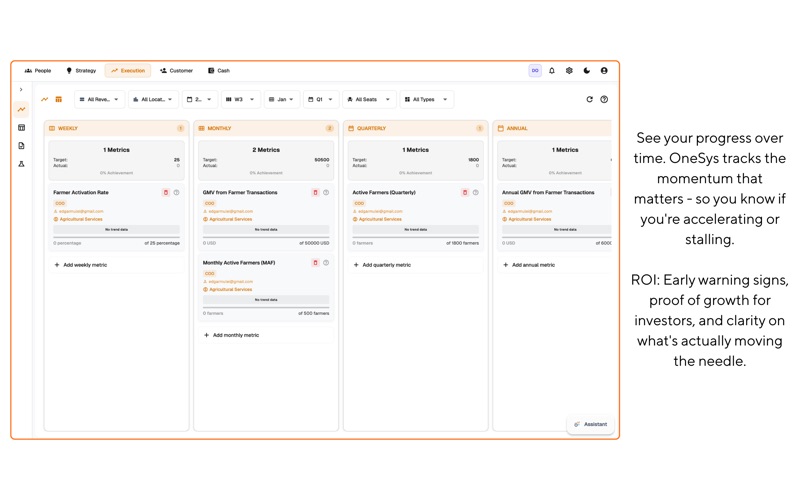Switch to trend chart view in toolbar
The width and height of the screenshot is (800, 500).
tap(45, 99)
